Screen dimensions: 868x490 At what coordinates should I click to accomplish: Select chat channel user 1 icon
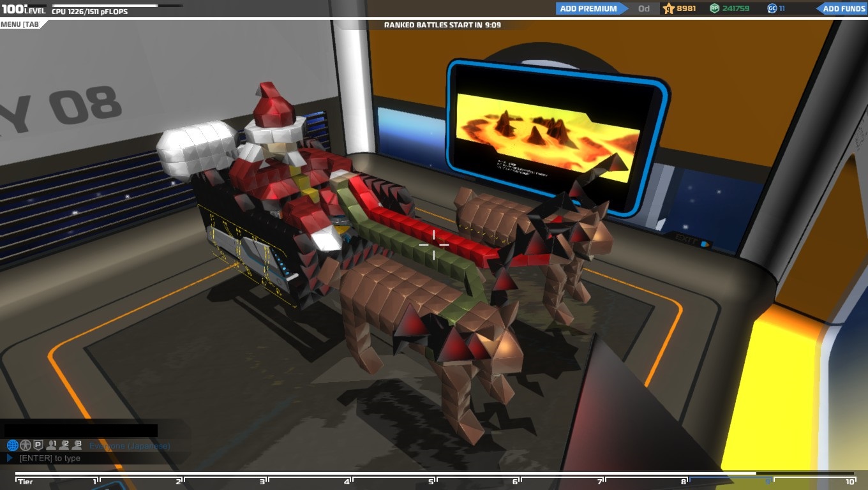pyautogui.click(x=52, y=445)
